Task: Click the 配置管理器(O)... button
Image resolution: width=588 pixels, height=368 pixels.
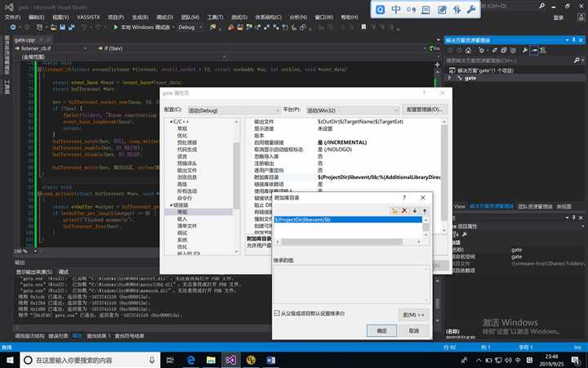Action: coord(425,110)
